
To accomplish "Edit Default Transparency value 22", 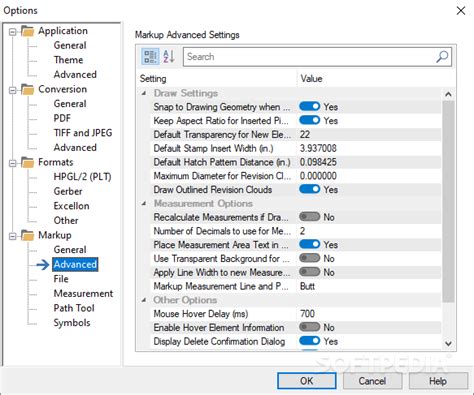I will 369,134.
